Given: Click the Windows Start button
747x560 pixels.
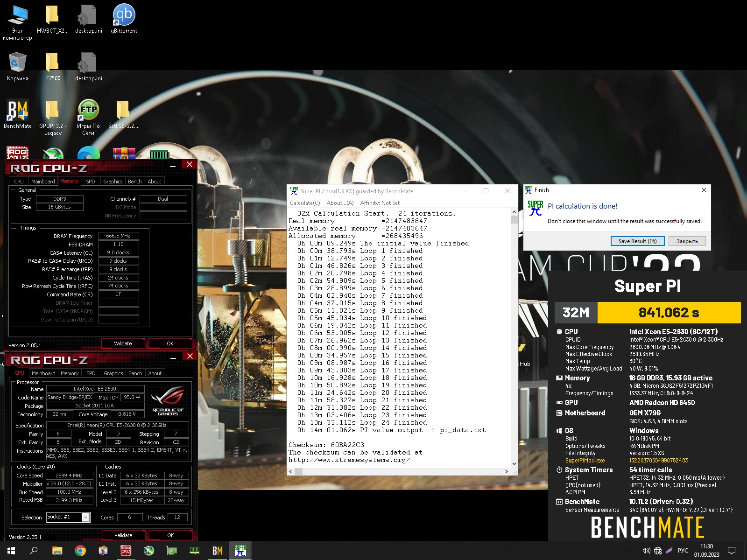Looking at the screenshot, I should [x=11, y=551].
